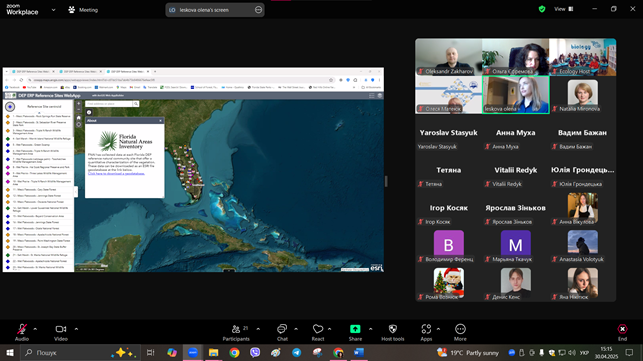Select Ecology Host video tile
Viewport: 643px width, 361px height.
582,57
